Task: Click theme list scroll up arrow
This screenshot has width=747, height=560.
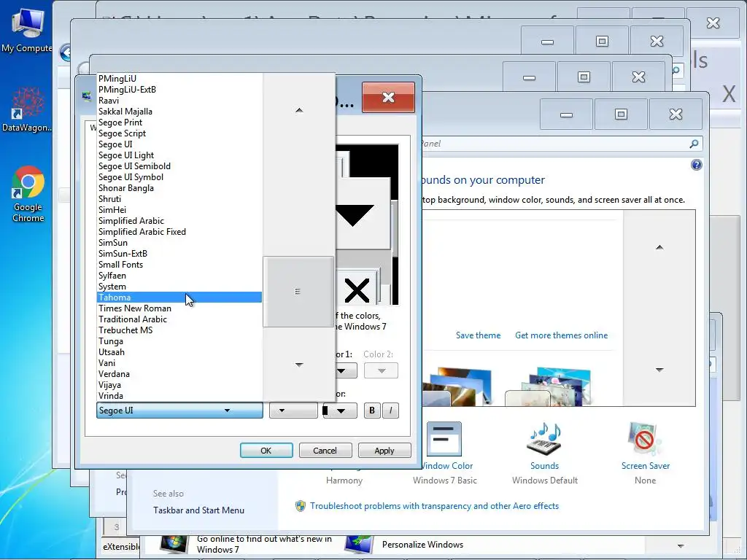Action: (x=659, y=247)
